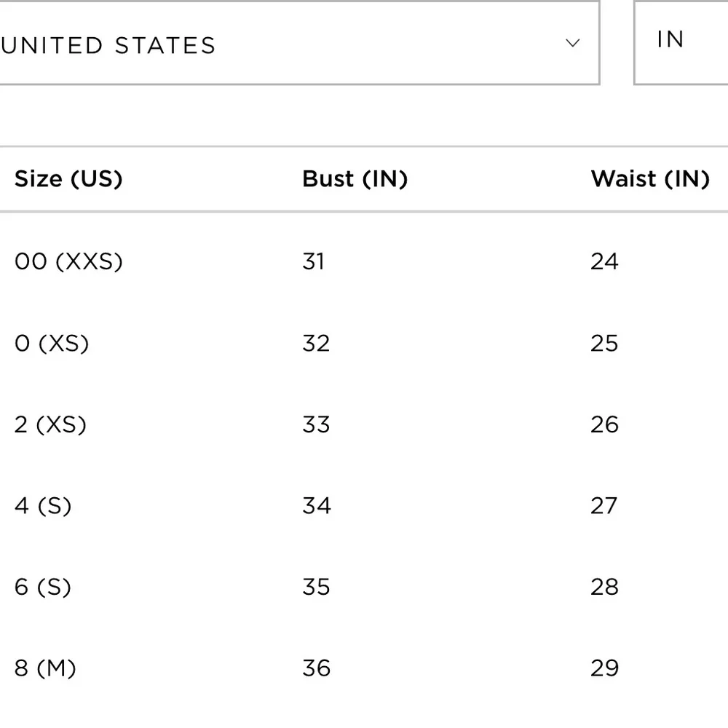Image resolution: width=728 pixels, height=728 pixels.
Task: Open the United States country dropdown
Action: tap(299, 43)
